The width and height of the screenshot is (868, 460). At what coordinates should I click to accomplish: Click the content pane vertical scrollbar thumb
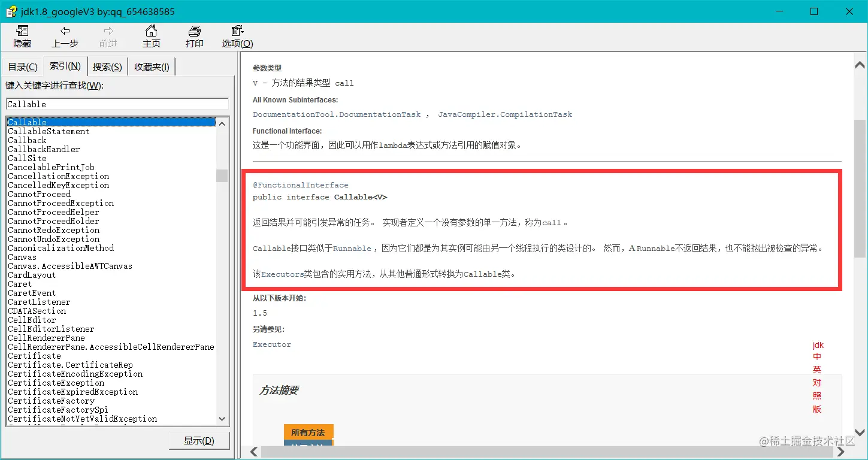click(860, 189)
